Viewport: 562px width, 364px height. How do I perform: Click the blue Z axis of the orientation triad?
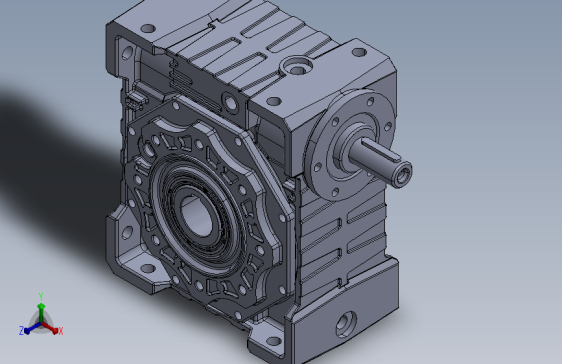click(x=32, y=328)
